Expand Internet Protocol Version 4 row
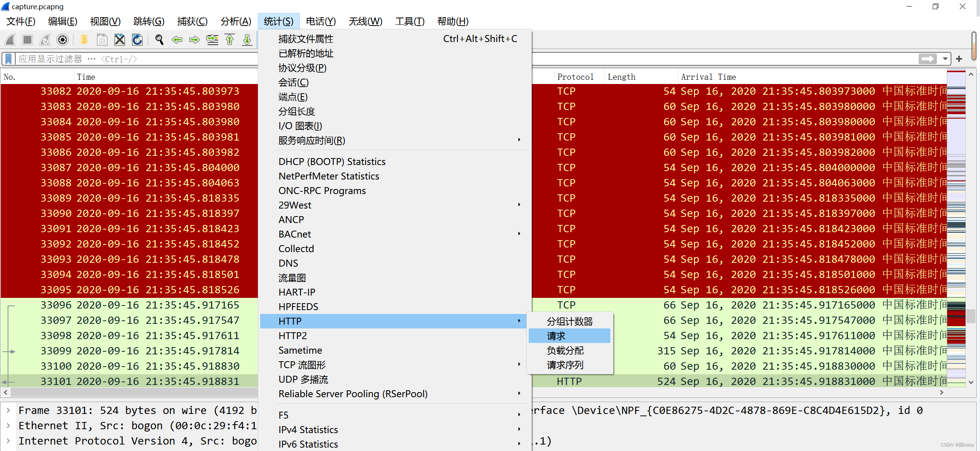 (x=8, y=441)
